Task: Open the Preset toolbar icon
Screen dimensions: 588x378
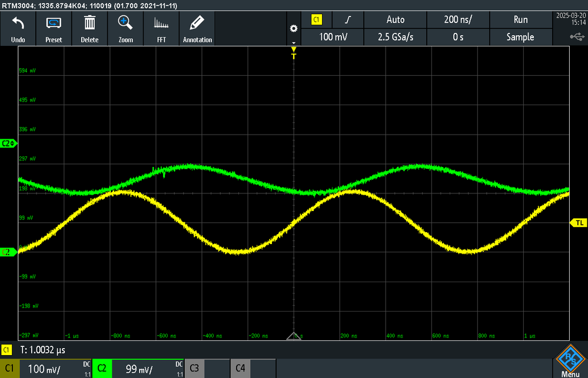Action: (x=54, y=29)
